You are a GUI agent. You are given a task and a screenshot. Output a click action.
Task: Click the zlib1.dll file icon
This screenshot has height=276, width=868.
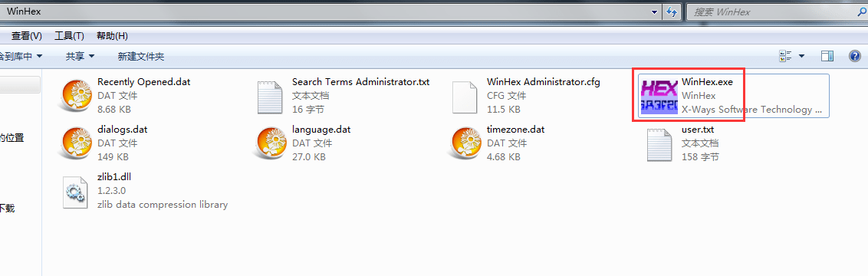(x=77, y=191)
